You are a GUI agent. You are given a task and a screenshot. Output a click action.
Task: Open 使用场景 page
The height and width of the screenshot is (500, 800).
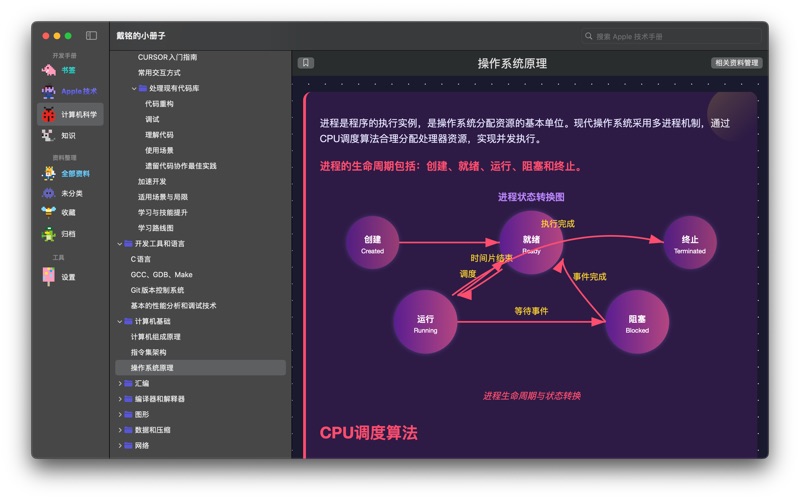159,150
